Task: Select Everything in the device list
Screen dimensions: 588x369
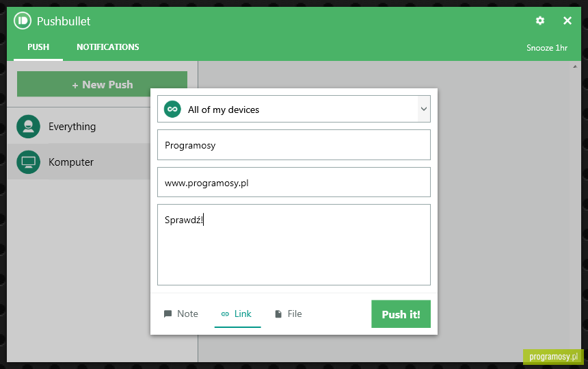Action: (x=79, y=127)
